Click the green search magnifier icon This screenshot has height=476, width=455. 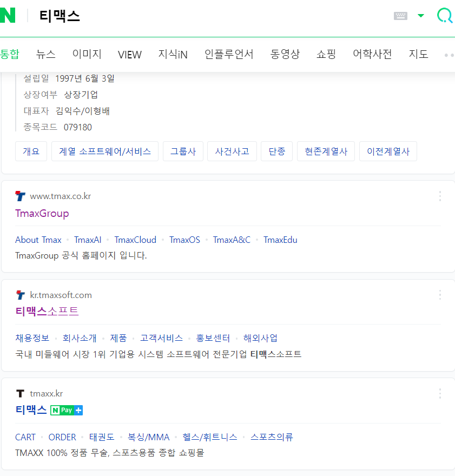point(445,15)
